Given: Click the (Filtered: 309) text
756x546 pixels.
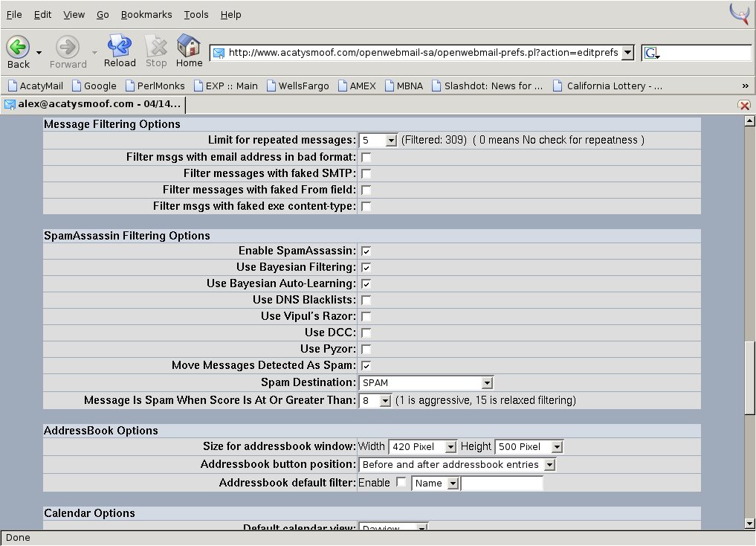Looking at the screenshot, I should (434, 141).
